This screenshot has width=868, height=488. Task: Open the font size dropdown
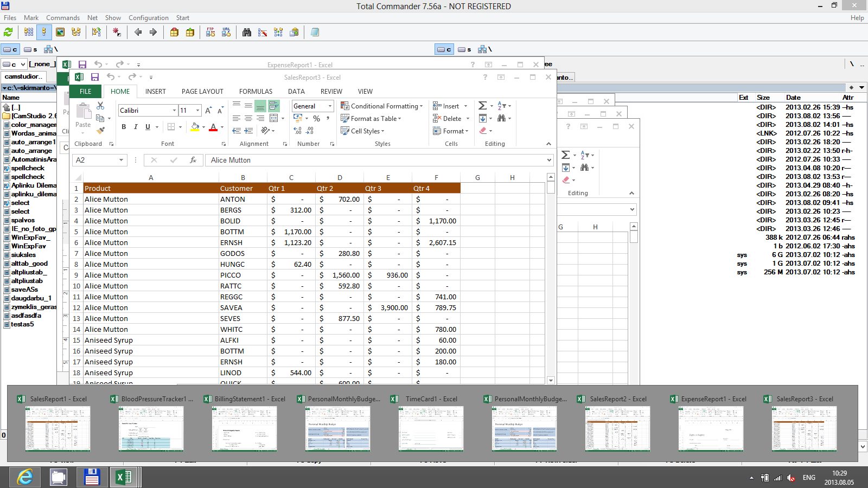[198, 111]
